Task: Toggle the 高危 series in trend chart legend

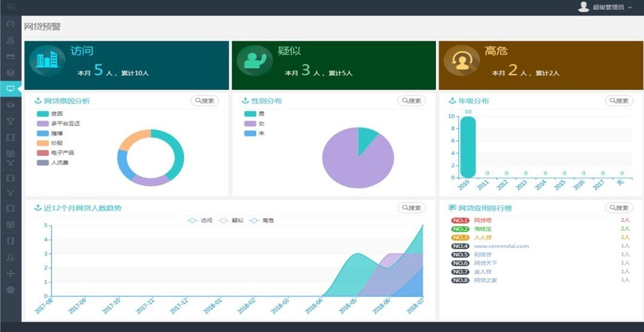Action: (262, 221)
